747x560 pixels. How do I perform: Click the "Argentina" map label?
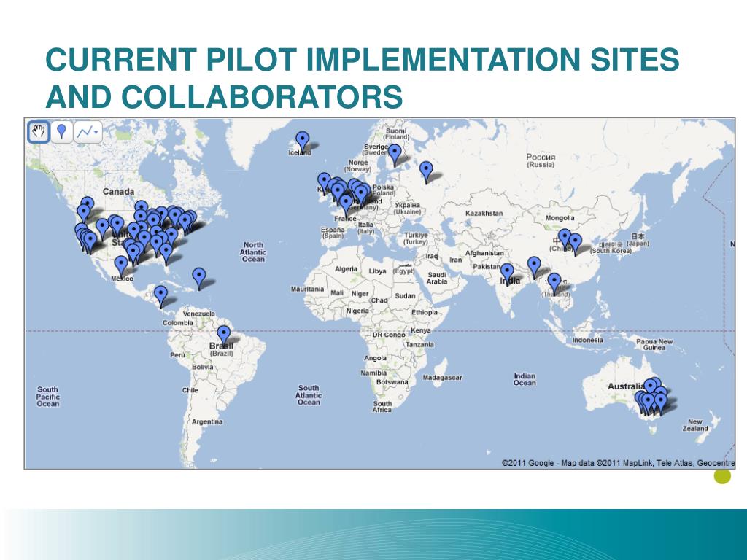tap(206, 421)
